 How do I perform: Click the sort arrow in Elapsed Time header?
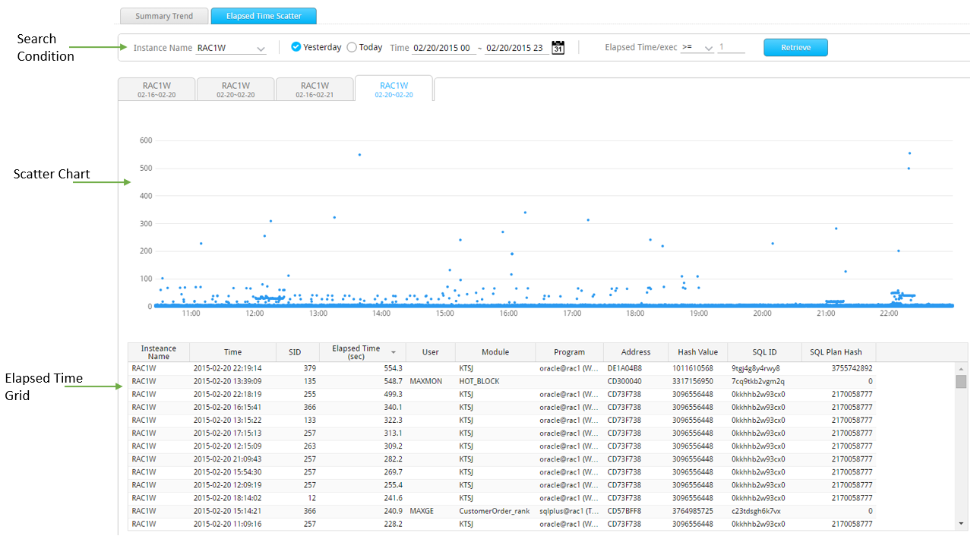[394, 352]
